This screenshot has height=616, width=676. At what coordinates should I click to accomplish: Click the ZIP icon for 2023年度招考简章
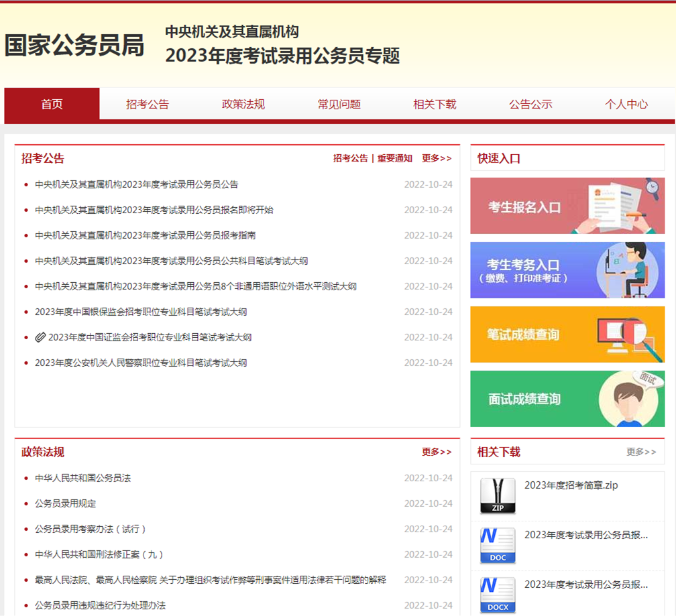pyautogui.click(x=496, y=496)
